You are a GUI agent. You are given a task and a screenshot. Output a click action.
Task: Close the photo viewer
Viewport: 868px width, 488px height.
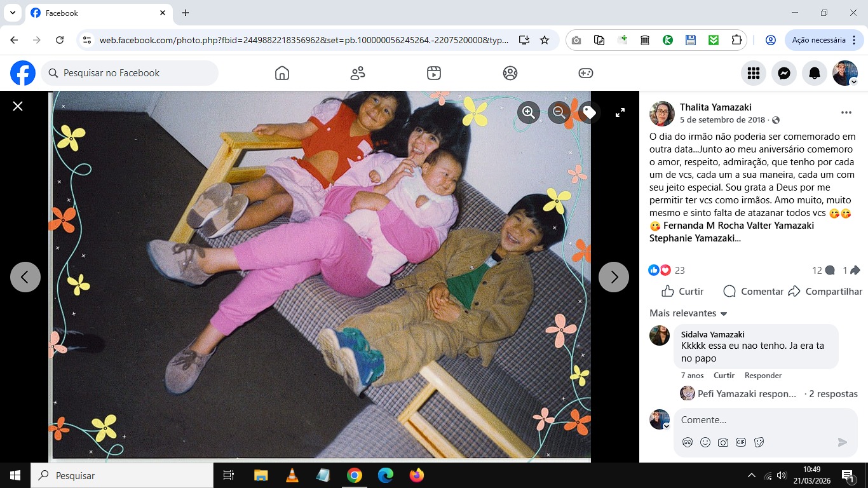pos(18,106)
